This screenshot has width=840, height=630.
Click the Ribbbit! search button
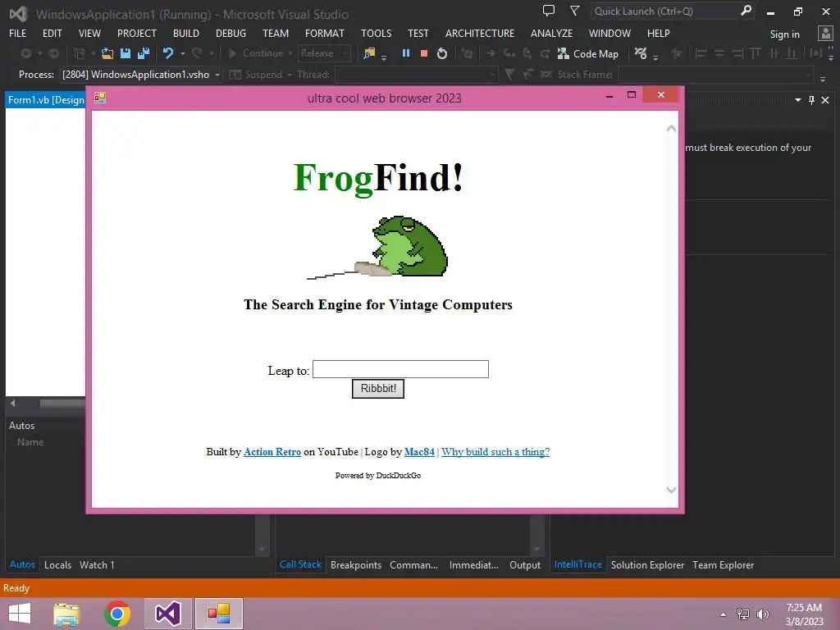(378, 388)
